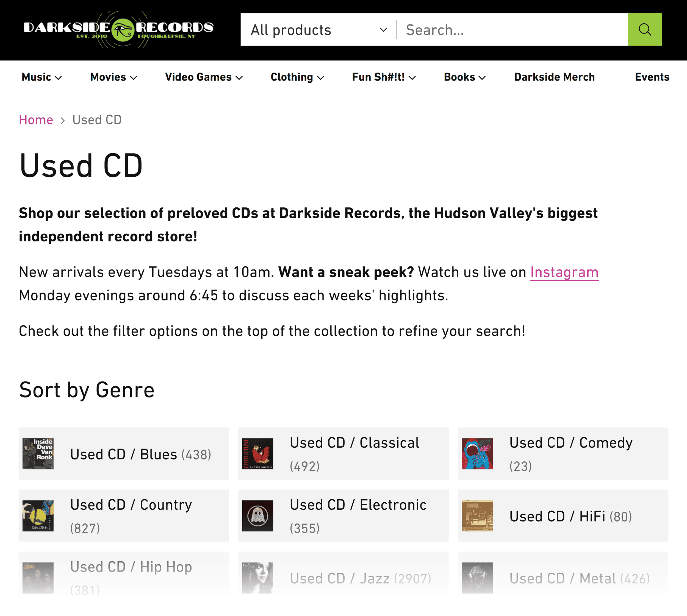Click the Electronic ghost cover image
Image resolution: width=687 pixels, height=616 pixels.
tap(258, 516)
